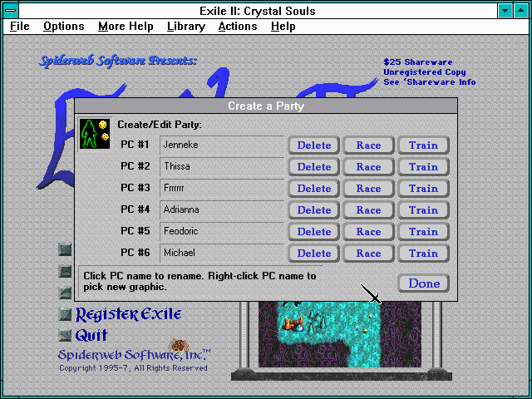532x399 pixels.
Task: Click the Quit title option
Action: pos(91,336)
